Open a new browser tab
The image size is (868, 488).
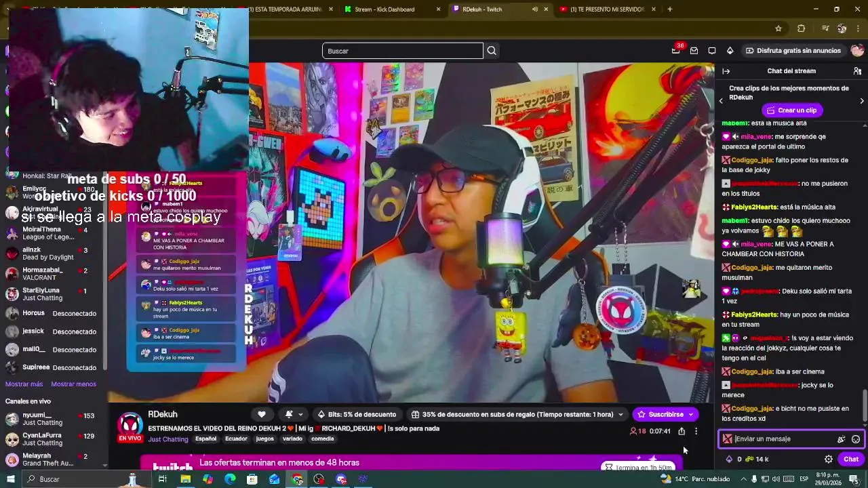(670, 9)
